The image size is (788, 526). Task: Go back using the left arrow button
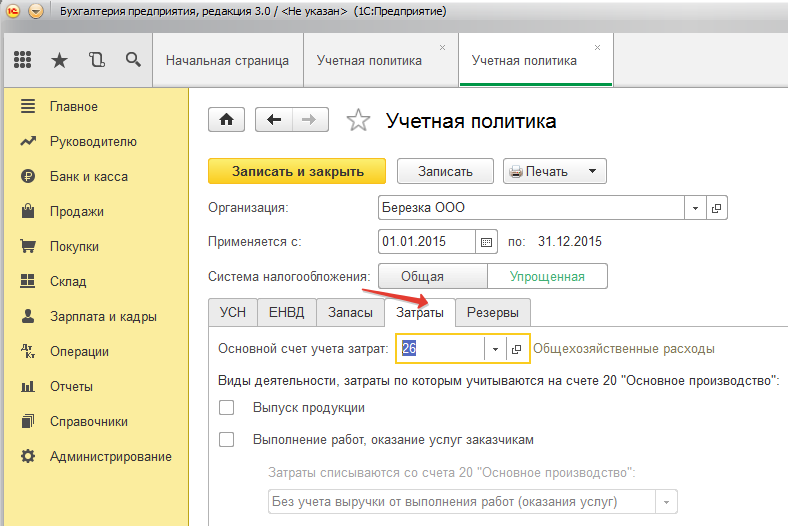pyautogui.click(x=274, y=120)
